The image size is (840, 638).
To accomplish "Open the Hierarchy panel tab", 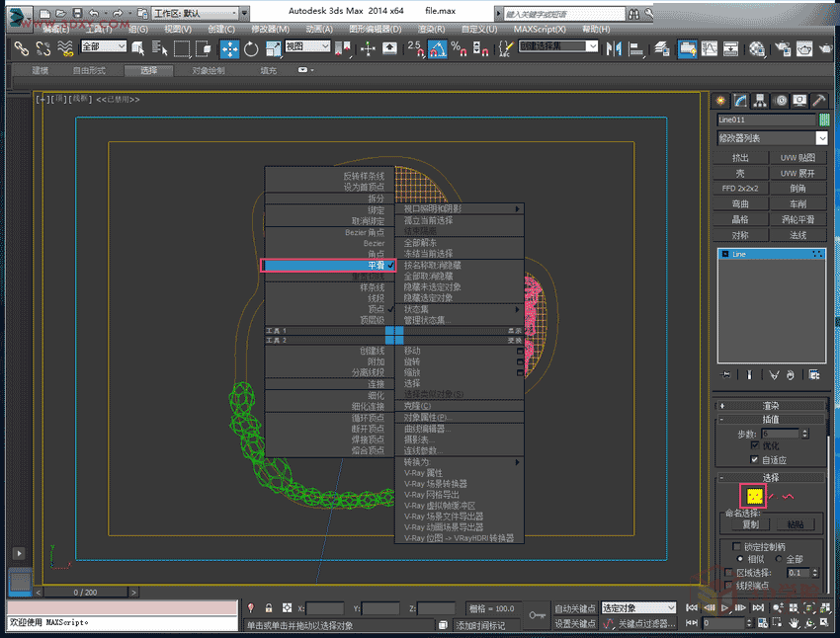I will [x=760, y=101].
